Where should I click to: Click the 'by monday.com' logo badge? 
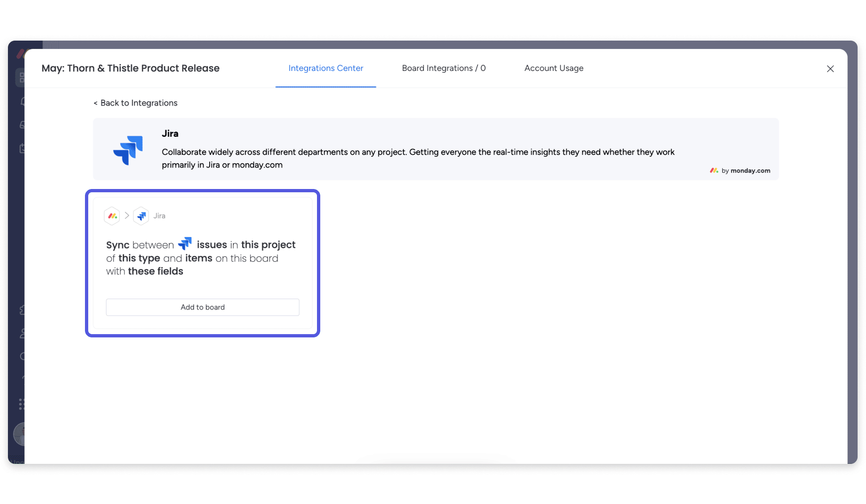coord(740,170)
